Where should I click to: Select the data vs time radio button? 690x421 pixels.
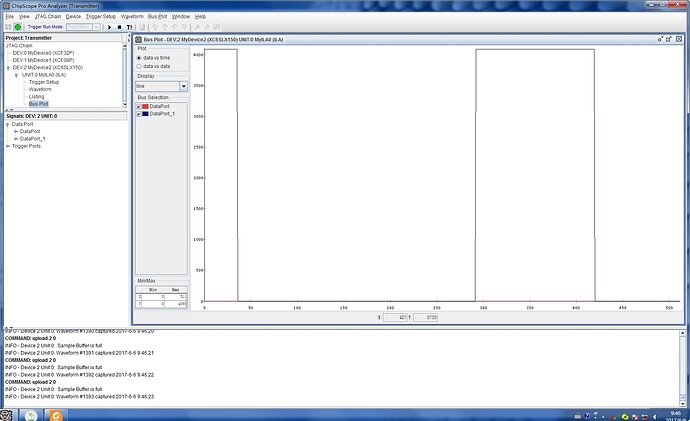click(139, 58)
